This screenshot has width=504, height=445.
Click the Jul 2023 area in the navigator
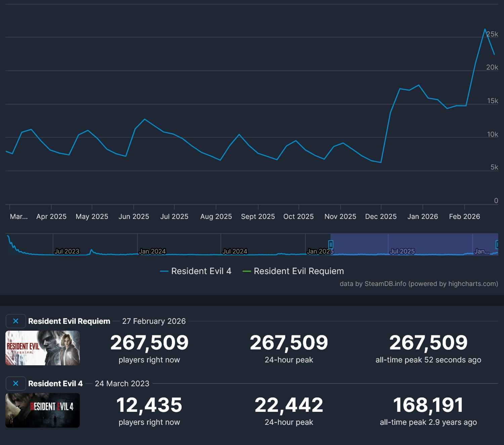click(67, 251)
